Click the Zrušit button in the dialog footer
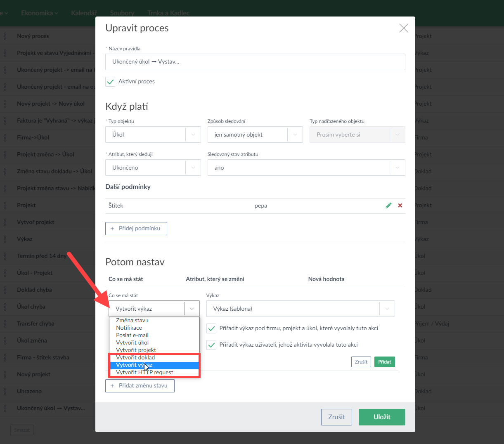504x444 pixels. (x=336, y=417)
